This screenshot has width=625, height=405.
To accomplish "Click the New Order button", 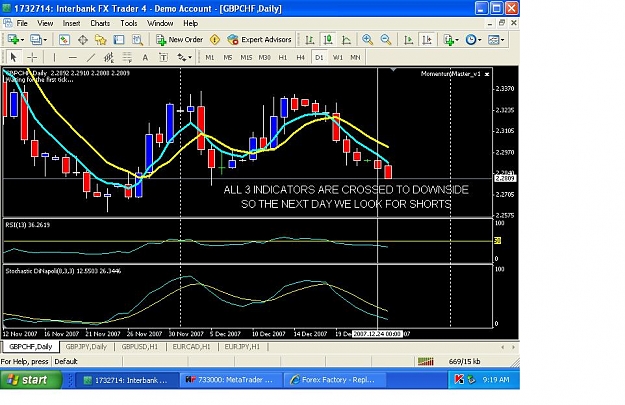I will [x=180, y=39].
